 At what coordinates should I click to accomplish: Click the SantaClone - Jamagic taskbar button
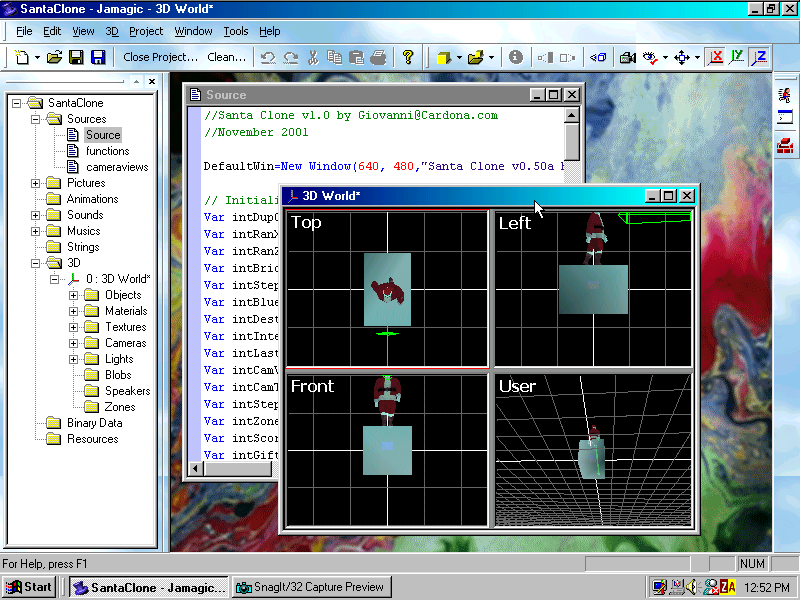(149, 588)
